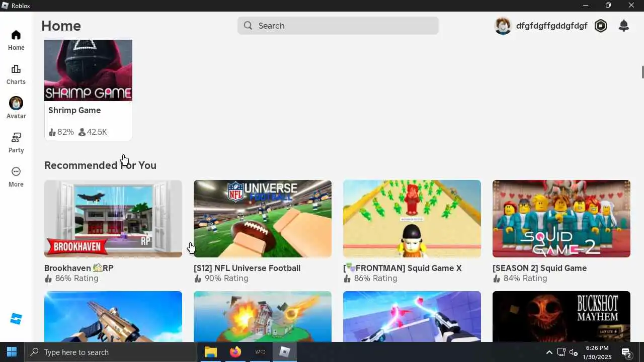Click the vertical scrollbar thumb
This screenshot has width=644, height=362.
pyautogui.click(x=642, y=72)
